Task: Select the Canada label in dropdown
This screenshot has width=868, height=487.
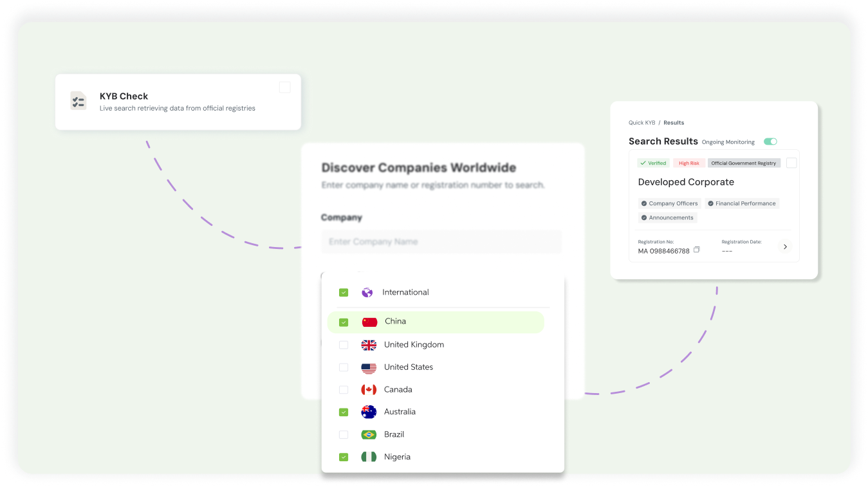Action: [398, 390]
